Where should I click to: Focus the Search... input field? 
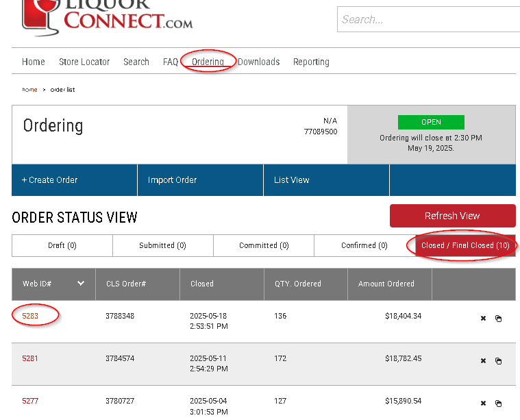pyautogui.click(x=428, y=19)
